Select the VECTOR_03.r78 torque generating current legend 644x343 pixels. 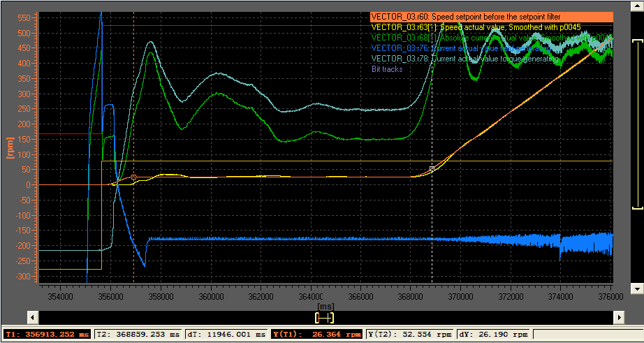(x=465, y=59)
